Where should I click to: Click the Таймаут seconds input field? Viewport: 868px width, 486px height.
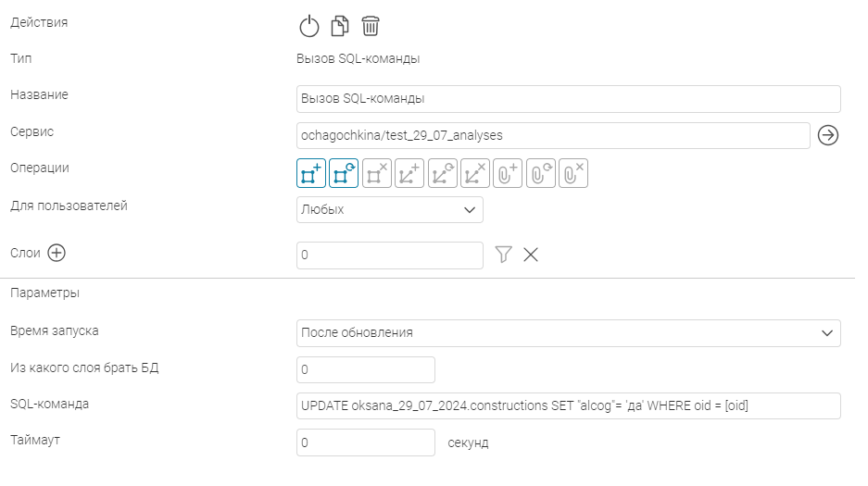tap(365, 442)
